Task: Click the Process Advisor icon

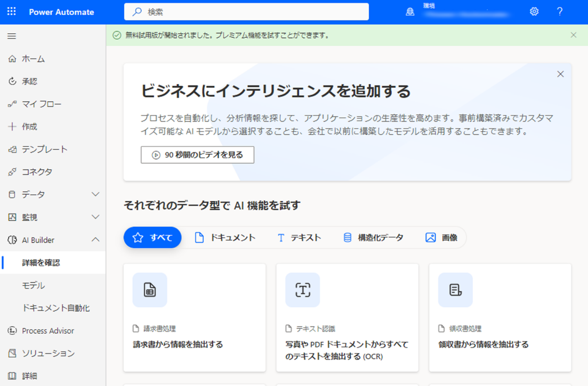Action: [x=12, y=331]
